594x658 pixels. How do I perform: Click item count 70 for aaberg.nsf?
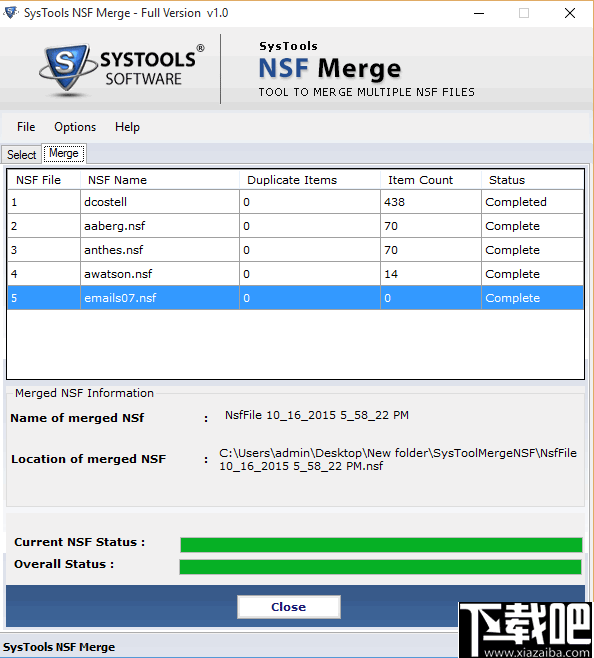pos(431,226)
